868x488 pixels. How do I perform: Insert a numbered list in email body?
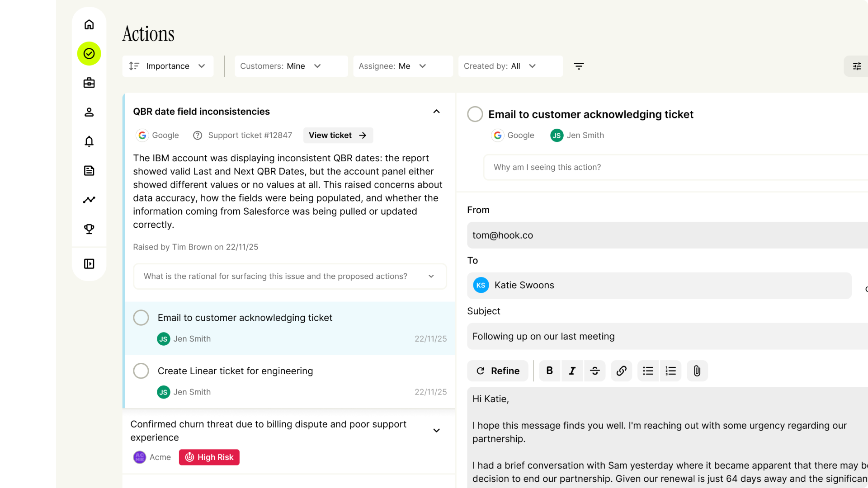coord(671,371)
